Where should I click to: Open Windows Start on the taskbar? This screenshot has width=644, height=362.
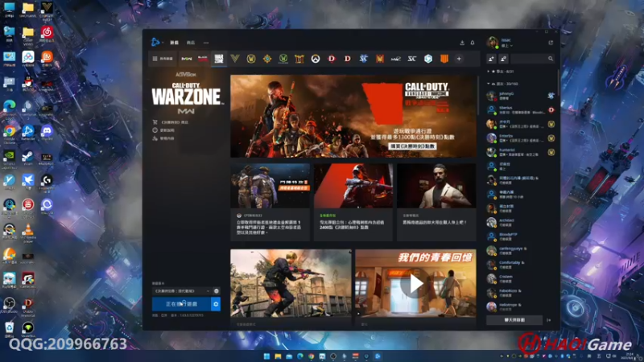(x=266, y=356)
